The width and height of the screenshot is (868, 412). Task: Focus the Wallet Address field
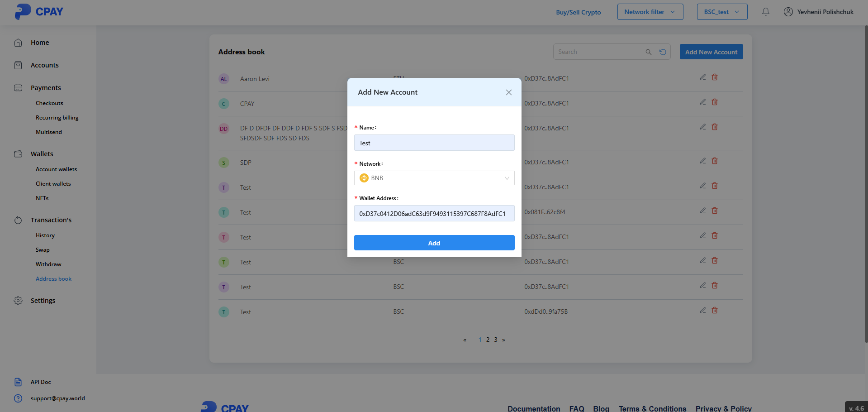[x=434, y=214]
